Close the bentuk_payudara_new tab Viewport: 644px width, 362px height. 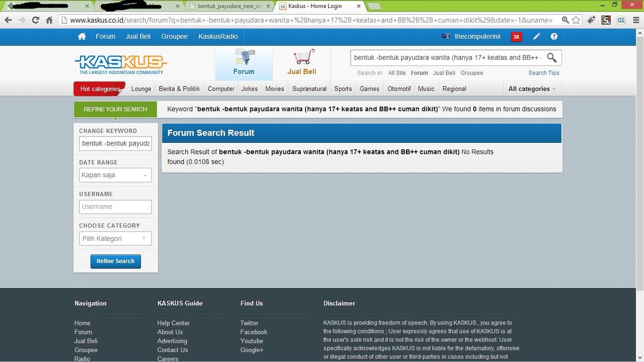(x=268, y=6)
